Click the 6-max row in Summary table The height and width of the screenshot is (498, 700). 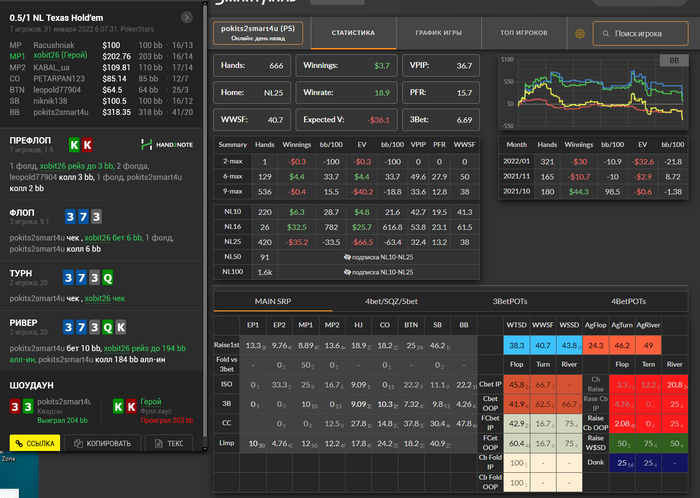point(346,177)
